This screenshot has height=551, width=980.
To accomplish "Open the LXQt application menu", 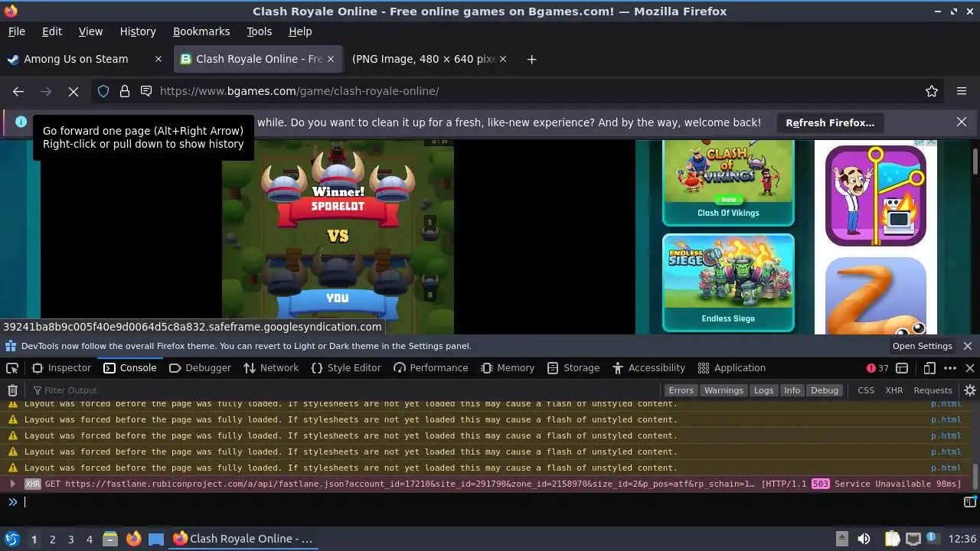I will pos(12,539).
